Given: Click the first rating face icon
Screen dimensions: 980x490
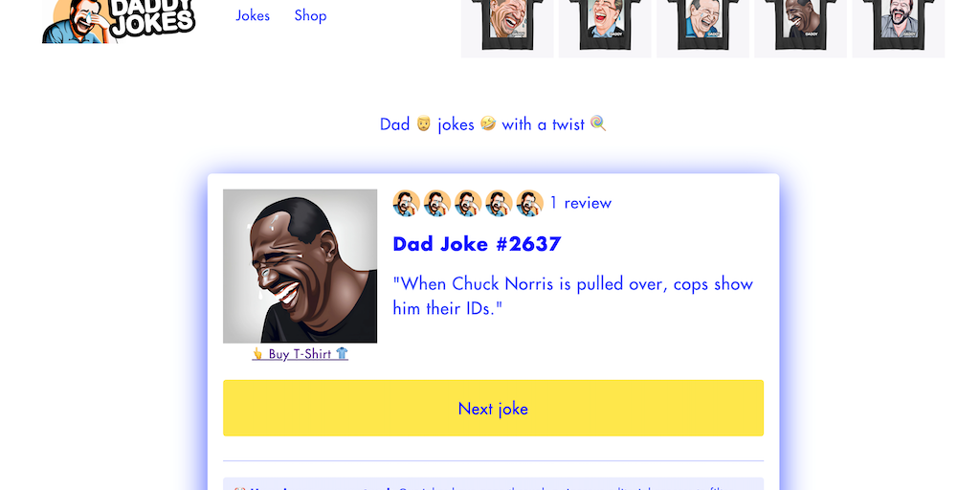Looking at the screenshot, I should (406, 203).
